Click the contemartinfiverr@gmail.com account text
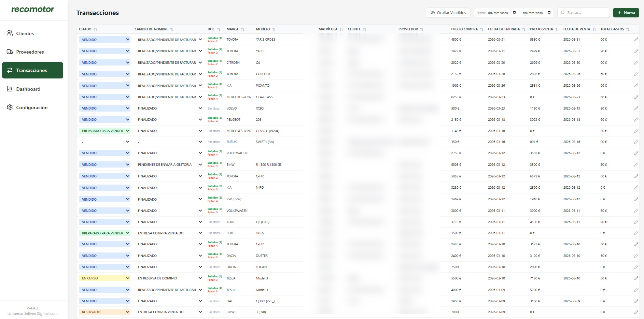The image size is (644, 319). coord(32,314)
